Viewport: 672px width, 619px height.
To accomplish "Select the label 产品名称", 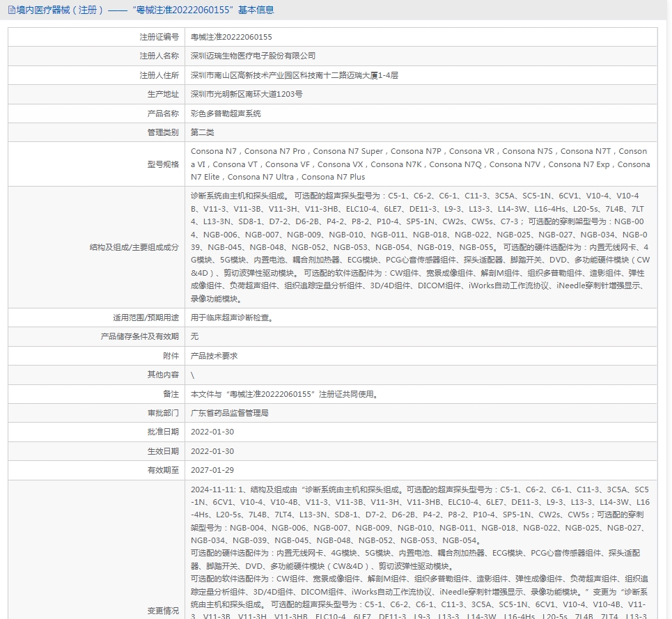I will pyautogui.click(x=163, y=113).
